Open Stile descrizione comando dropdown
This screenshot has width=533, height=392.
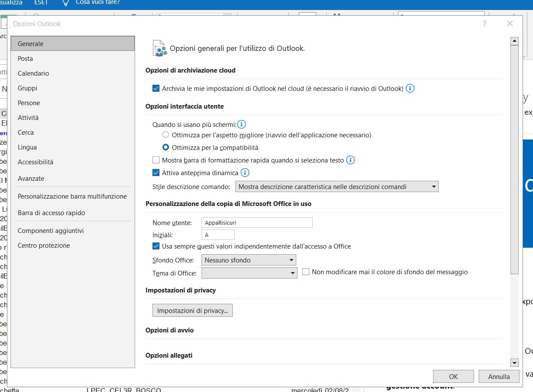(x=337, y=186)
